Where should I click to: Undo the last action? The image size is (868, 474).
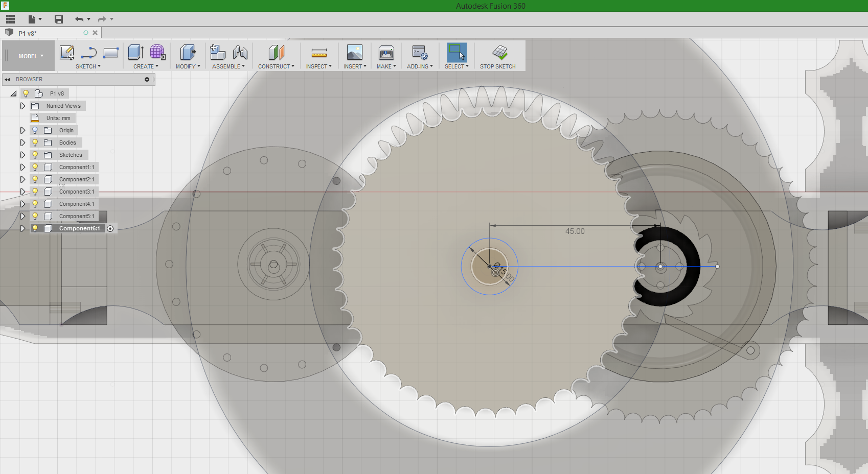tap(79, 19)
